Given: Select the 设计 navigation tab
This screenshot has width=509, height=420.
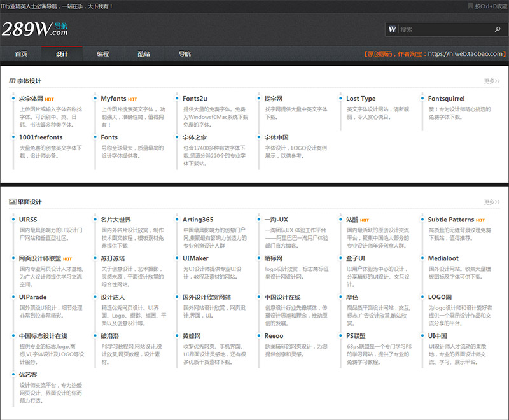Looking at the screenshot, I should click(x=62, y=54).
